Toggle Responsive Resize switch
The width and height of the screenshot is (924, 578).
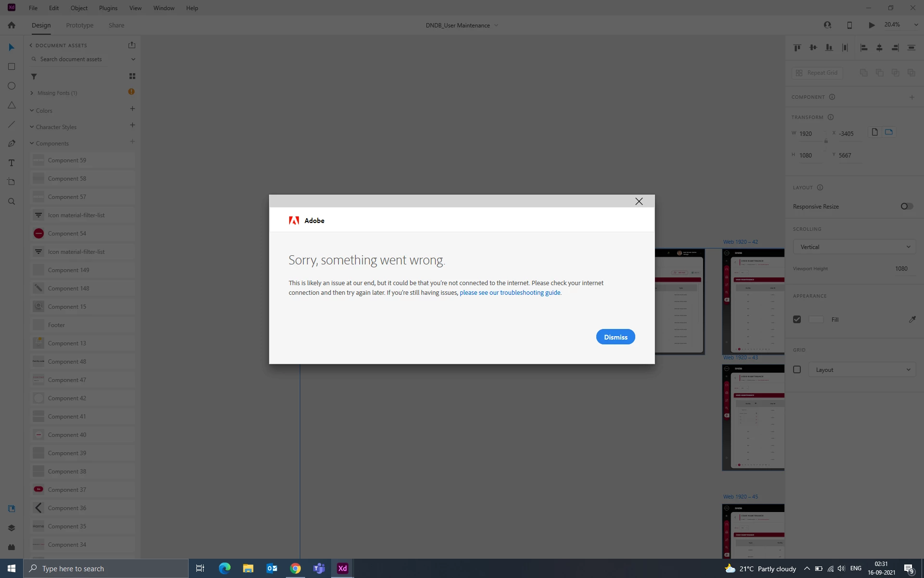point(907,206)
